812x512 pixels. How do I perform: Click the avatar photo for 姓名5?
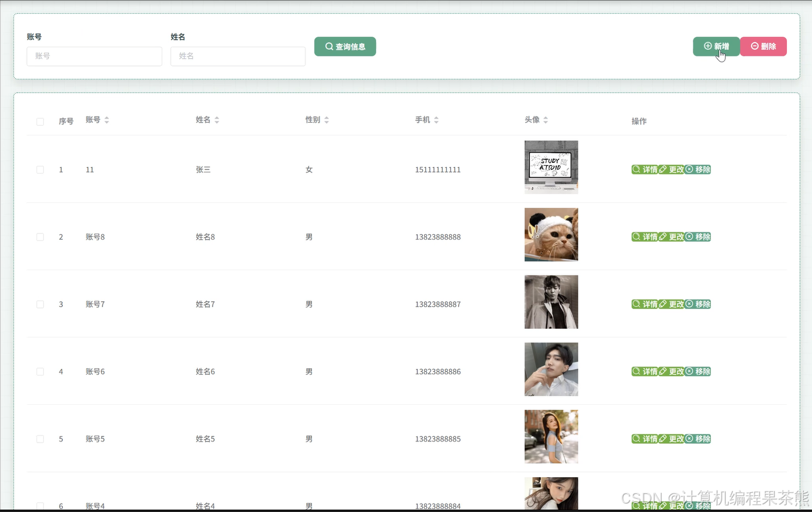pyautogui.click(x=552, y=437)
